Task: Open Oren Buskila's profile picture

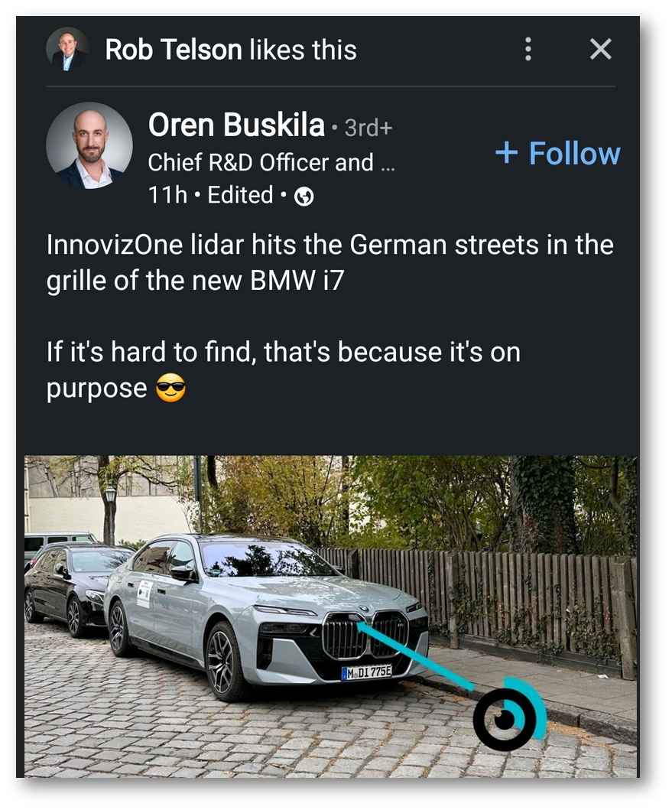Action: coord(89,145)
